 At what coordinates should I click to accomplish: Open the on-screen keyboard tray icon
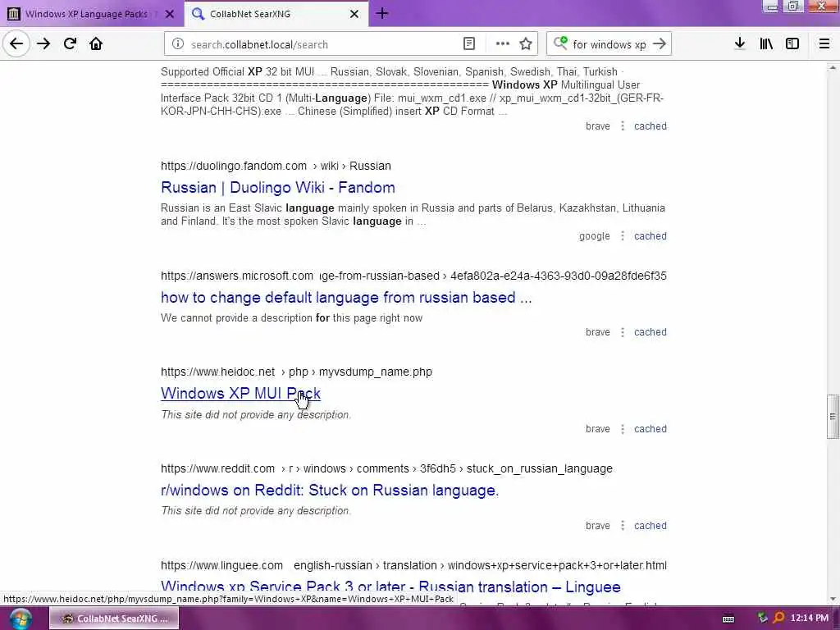(x=728, y=619)
